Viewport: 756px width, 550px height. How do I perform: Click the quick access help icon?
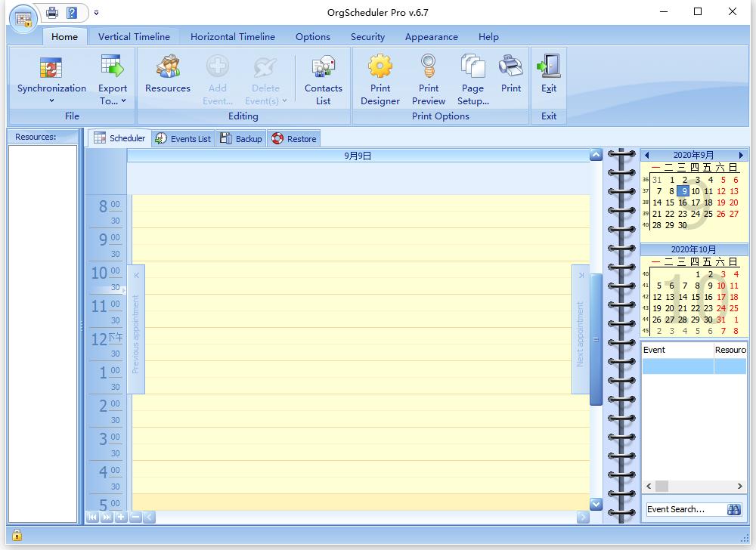pyautogui.click(x=72, y=13)
